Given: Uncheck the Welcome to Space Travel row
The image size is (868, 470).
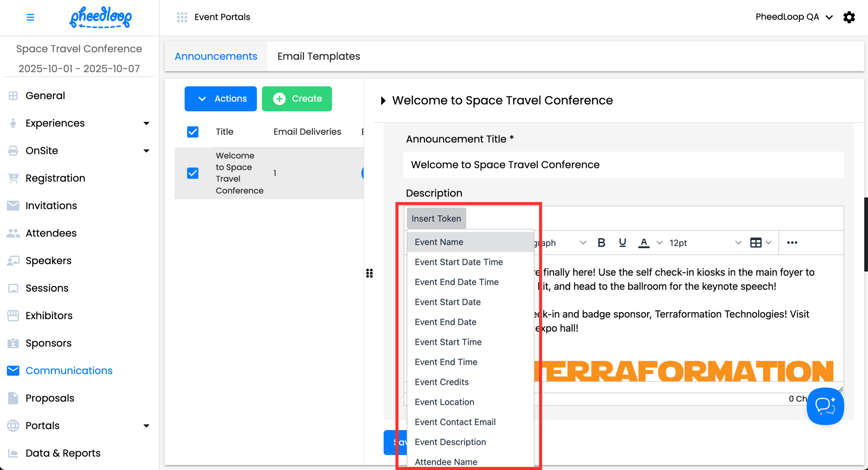Looking at the screenshot, I should tap(193, 173).
